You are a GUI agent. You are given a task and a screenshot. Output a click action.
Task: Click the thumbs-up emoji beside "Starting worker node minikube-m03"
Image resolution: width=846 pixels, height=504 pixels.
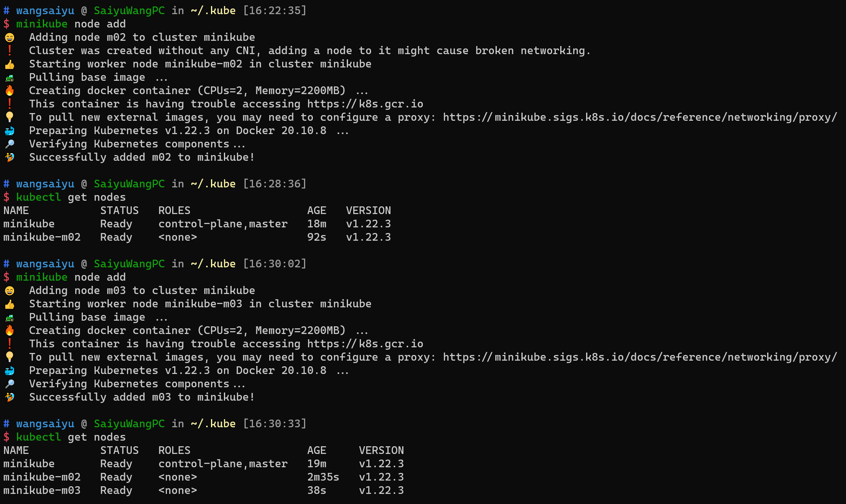(x=9, y=304)
